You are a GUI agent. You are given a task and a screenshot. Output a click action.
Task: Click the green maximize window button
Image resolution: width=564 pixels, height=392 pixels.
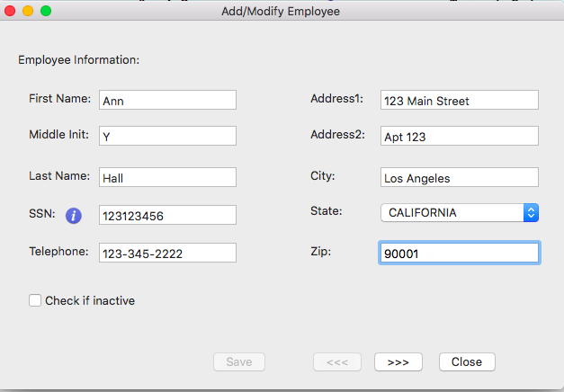click(x=46, y=11)
